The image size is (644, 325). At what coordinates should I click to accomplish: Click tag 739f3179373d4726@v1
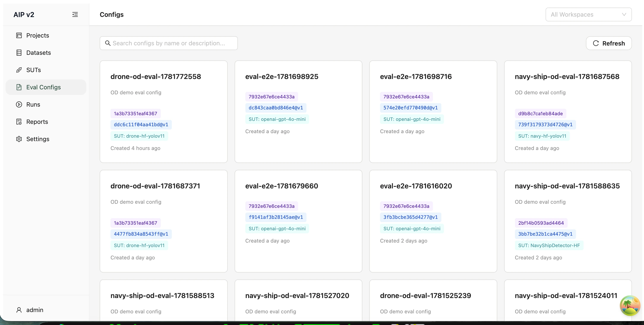545,125
